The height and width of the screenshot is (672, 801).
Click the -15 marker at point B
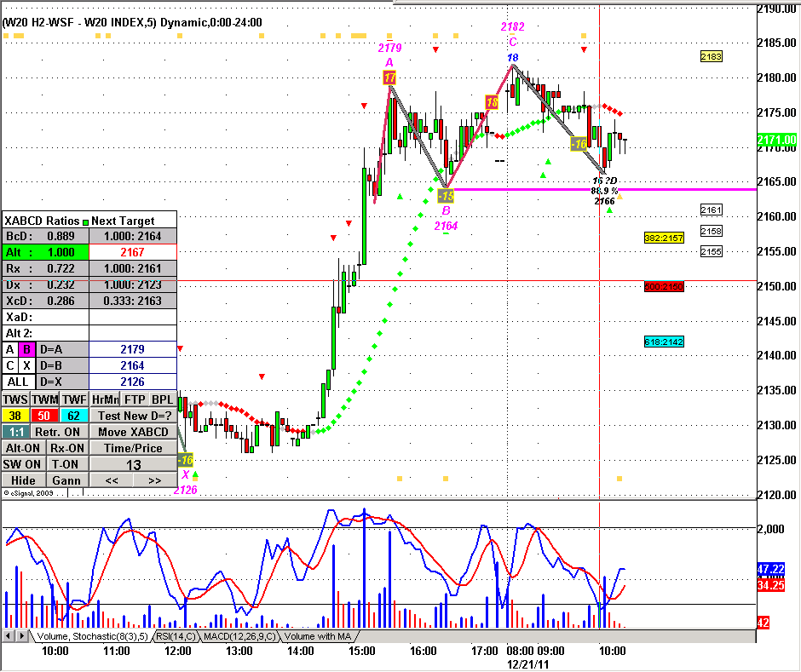tap(446, 197)
